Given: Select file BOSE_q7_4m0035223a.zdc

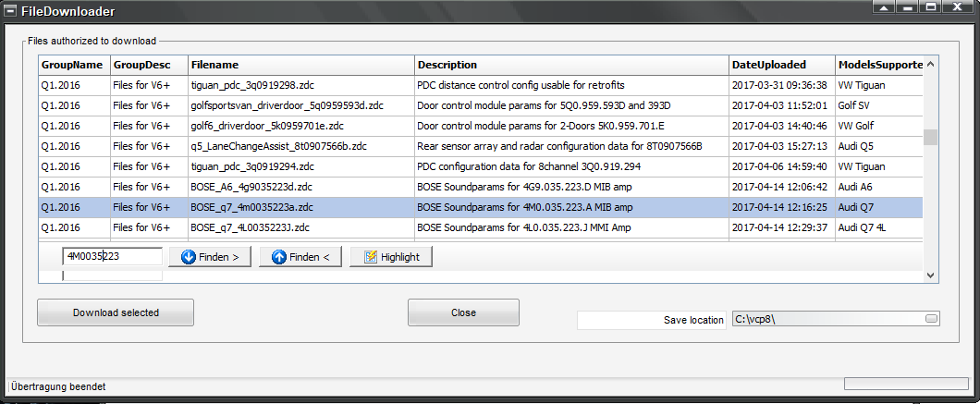Looking at the screenshot, I should click(252, 207).
